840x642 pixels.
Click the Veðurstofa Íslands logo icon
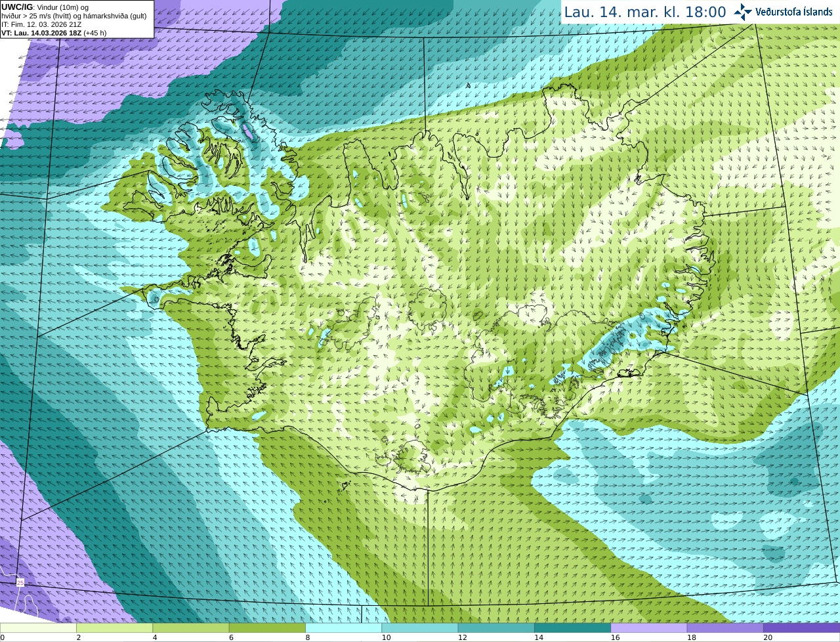pyautogui.click(x=743, y=12)
